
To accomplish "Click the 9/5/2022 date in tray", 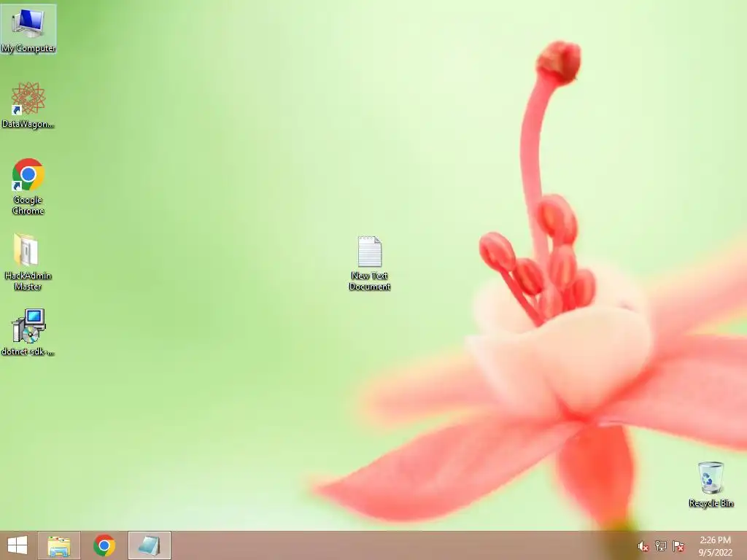I will (715, 553).
